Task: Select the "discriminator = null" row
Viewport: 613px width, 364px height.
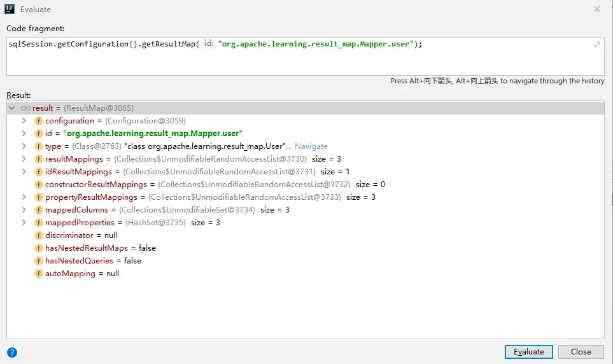Action: pyautogui.click(x=306, y=235)
